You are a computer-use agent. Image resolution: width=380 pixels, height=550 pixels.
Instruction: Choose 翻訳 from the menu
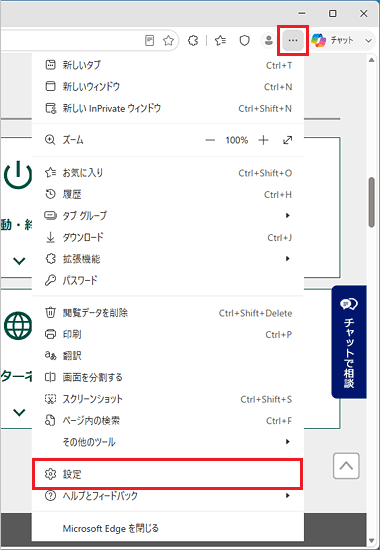tap(168, 356)
